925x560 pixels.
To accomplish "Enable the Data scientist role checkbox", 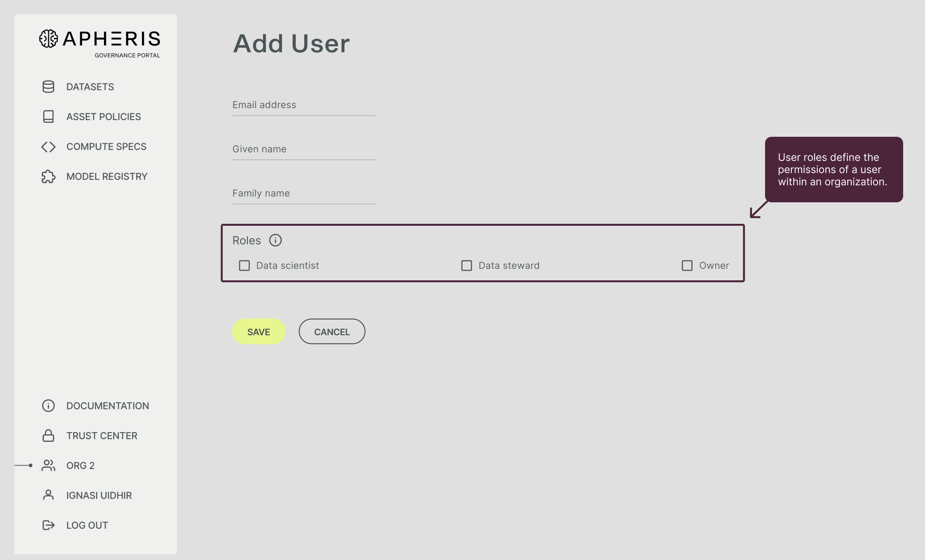I will point(244,265).
